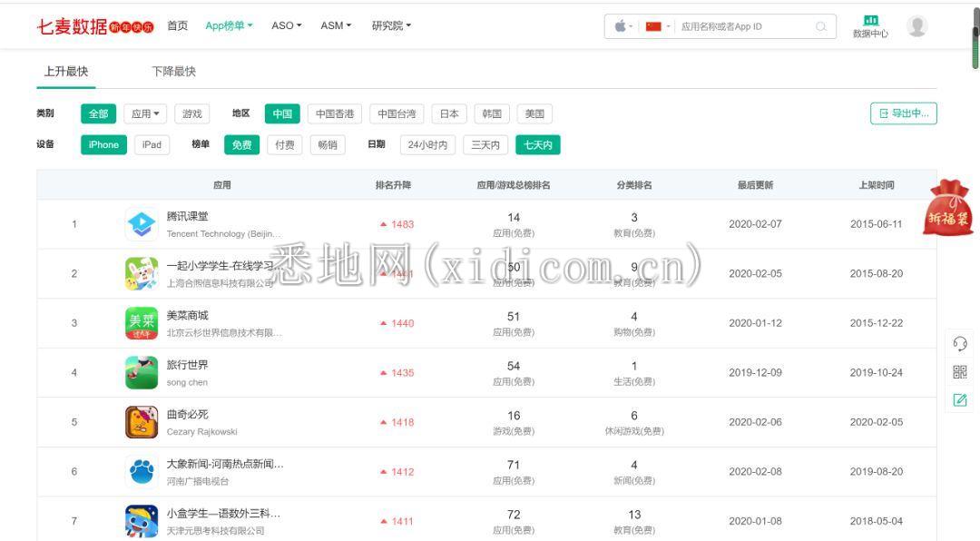Click the 最后更新 column header
This screenshot has width=980, height=541.
click(x=755, y=185)
